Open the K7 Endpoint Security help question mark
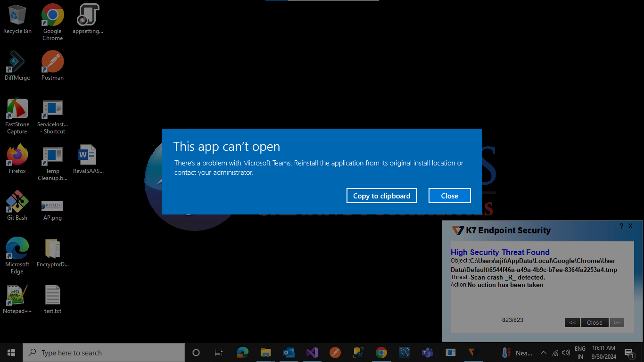 pos(621,226)
